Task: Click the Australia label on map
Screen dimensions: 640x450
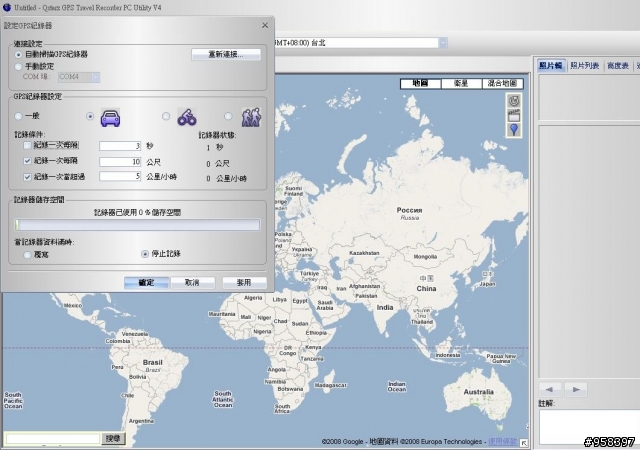Action: tap(478, 392)
